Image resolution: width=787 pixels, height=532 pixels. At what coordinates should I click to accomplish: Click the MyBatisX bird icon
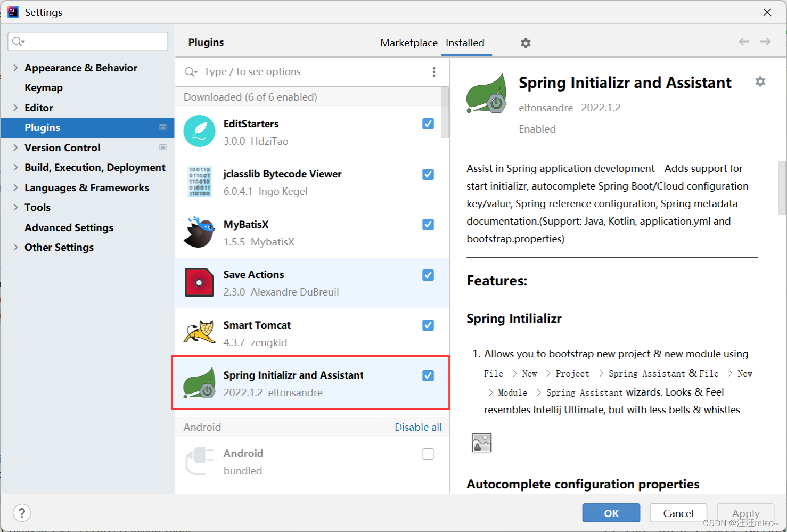click(x=199, y=232)
